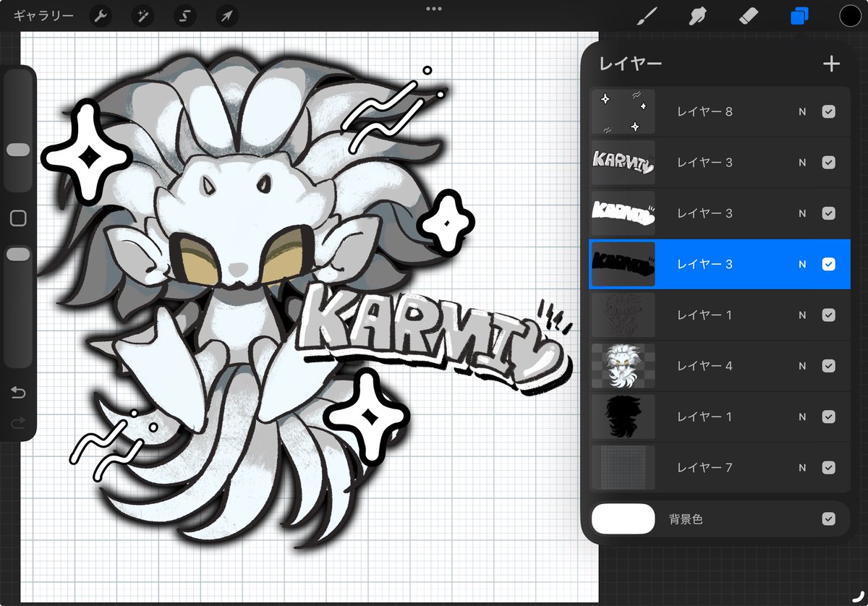Select the sparkles thumbnail of レイヤー 8
868x606 pixels.
(624, 112)
